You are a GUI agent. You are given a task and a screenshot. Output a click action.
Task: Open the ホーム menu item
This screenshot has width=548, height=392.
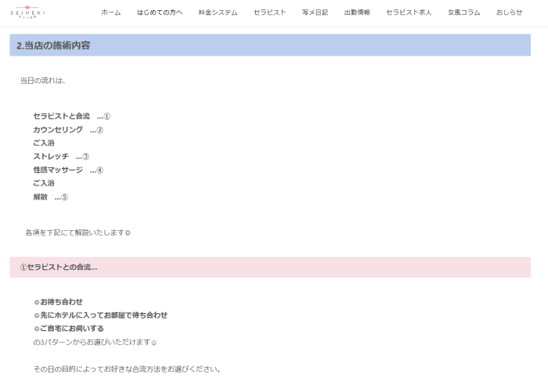pos(111,13)
